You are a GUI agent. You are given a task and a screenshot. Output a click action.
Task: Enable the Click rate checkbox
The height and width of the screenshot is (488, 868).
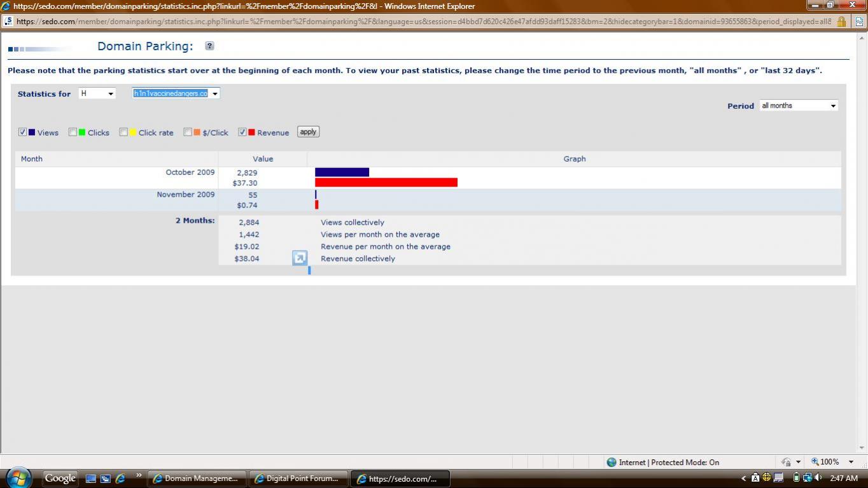[123, 132]
